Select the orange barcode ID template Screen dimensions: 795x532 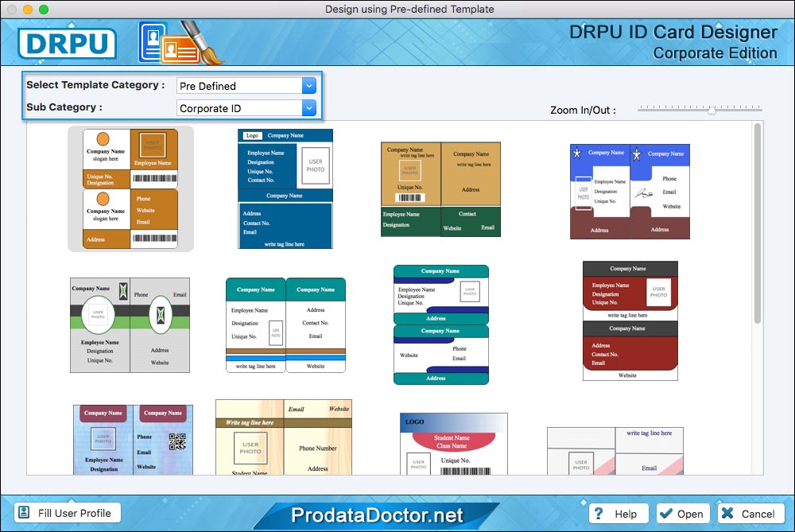tap(130, 188)
